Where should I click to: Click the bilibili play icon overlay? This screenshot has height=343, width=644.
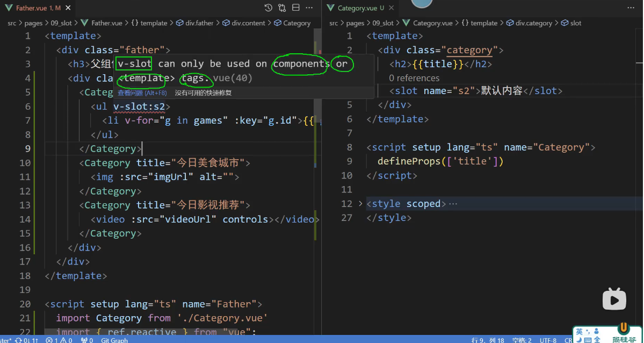[614, 298]
